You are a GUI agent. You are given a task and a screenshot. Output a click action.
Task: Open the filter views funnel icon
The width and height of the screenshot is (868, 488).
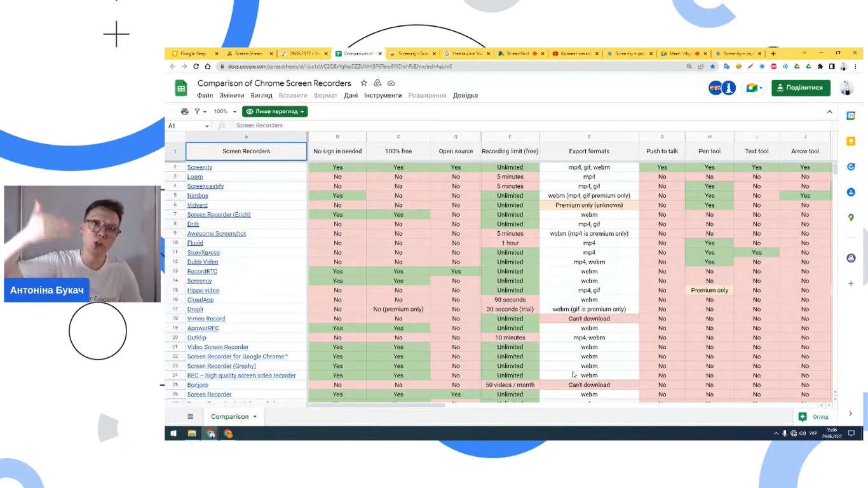[197, 111]
